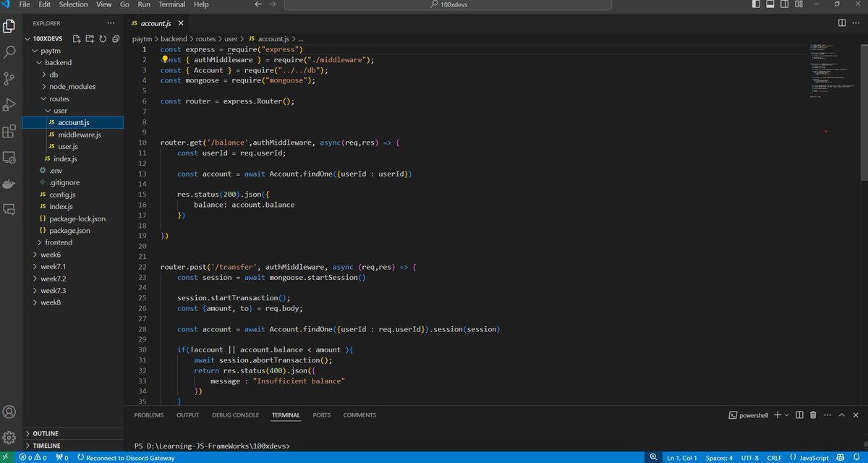Click the lightbulb code action icon
Screen dimensions: 868x463
tap(165, 60)
